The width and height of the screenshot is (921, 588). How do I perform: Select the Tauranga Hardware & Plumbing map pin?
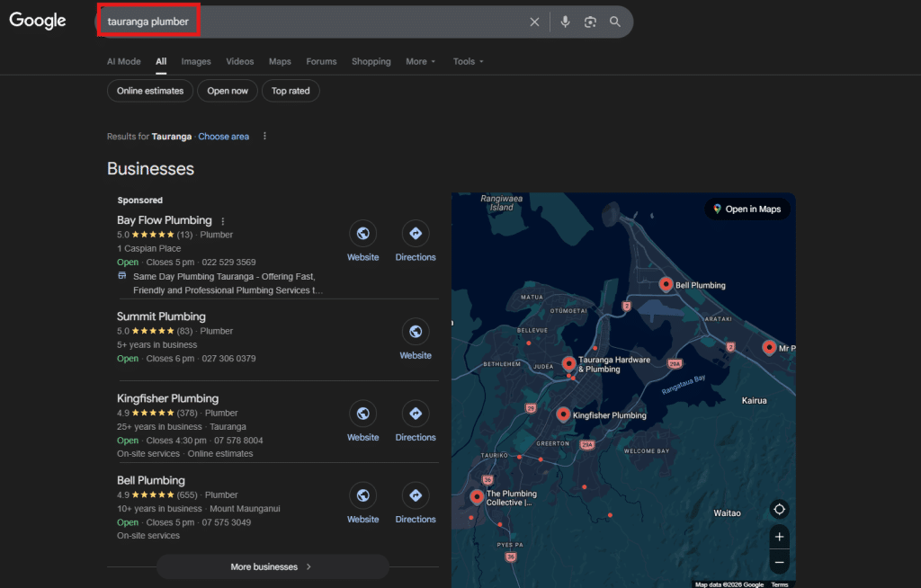click(568, 363)
